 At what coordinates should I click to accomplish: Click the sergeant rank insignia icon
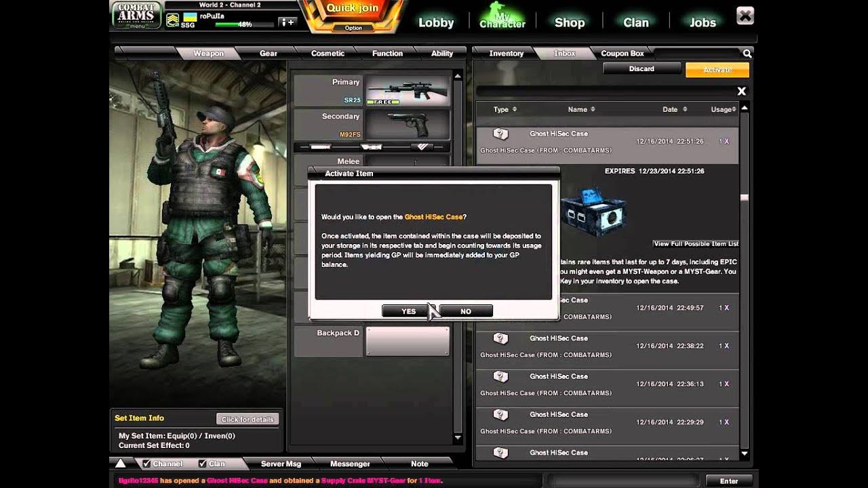coord(172,20)
